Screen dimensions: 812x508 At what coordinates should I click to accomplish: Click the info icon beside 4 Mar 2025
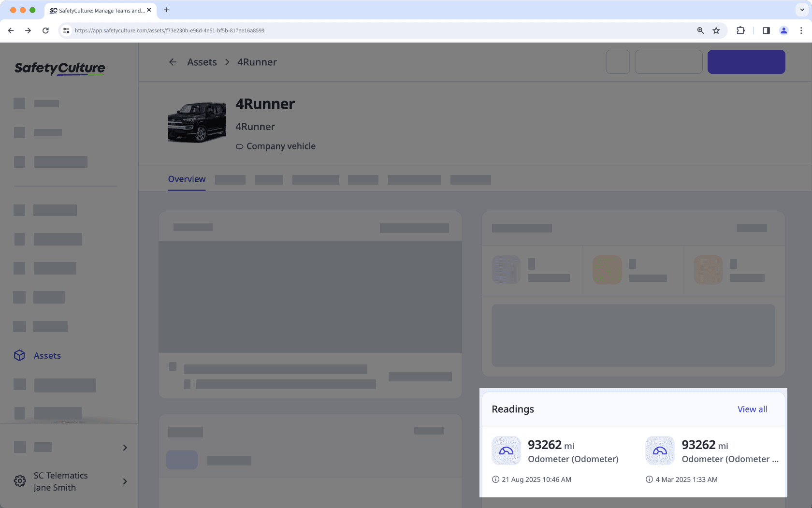click(x=649, y=479)
